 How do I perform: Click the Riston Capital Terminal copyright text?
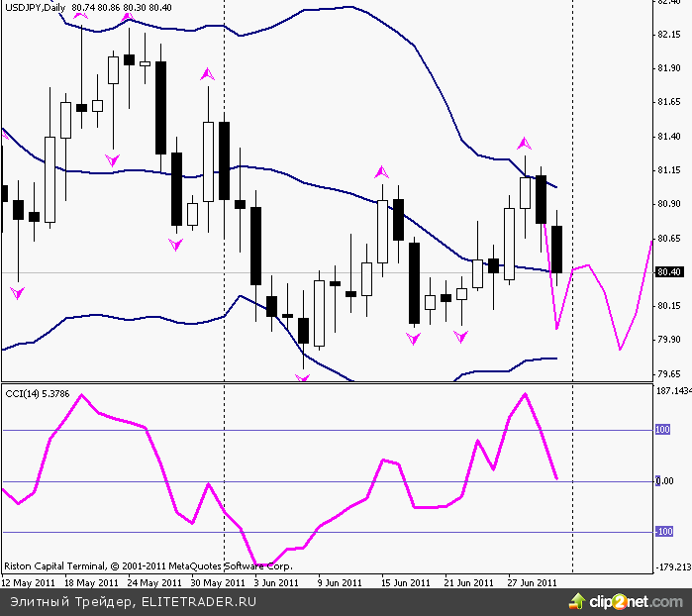[148, 567]
